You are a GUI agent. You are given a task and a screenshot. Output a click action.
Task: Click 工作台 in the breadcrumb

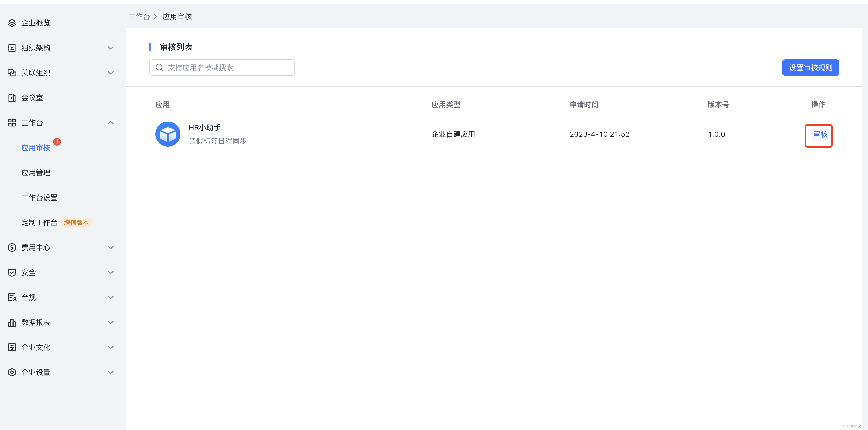[139, 17]
